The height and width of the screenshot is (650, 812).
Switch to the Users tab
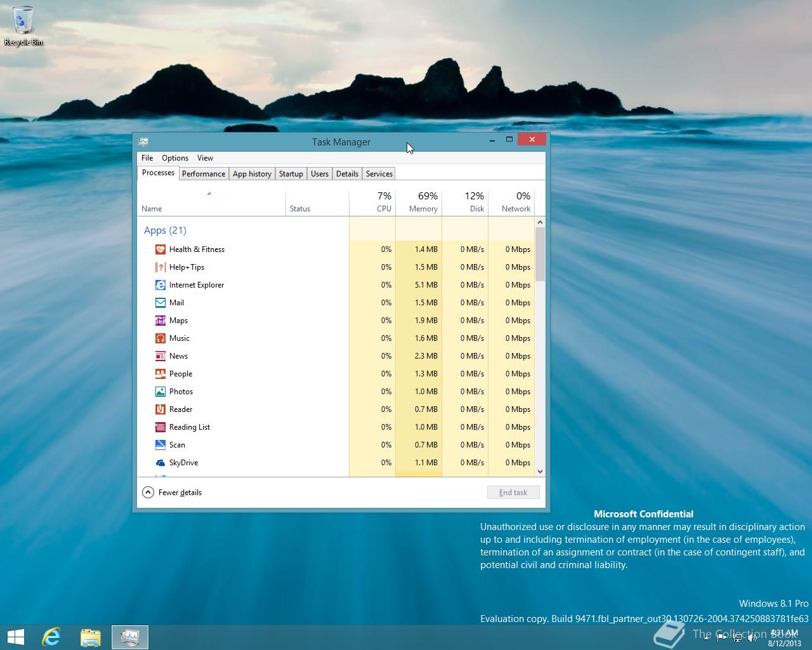pyautogui.click(x=320, y=173)
